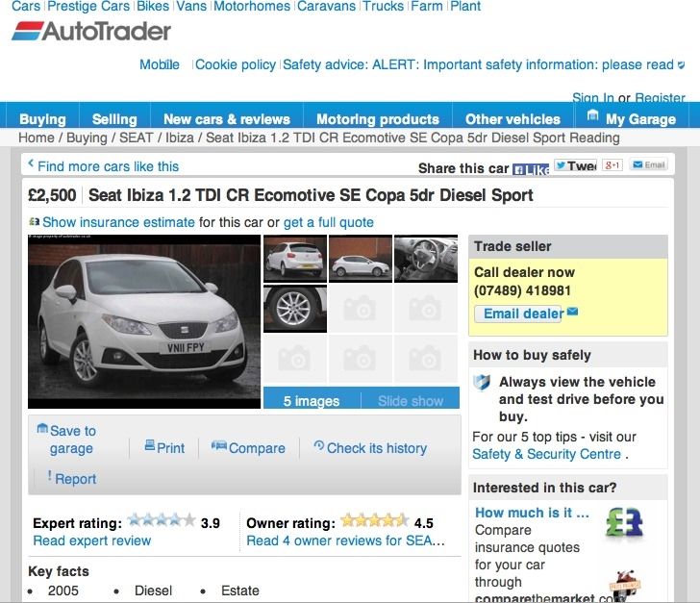Click the history clock icon

point(319,445)
